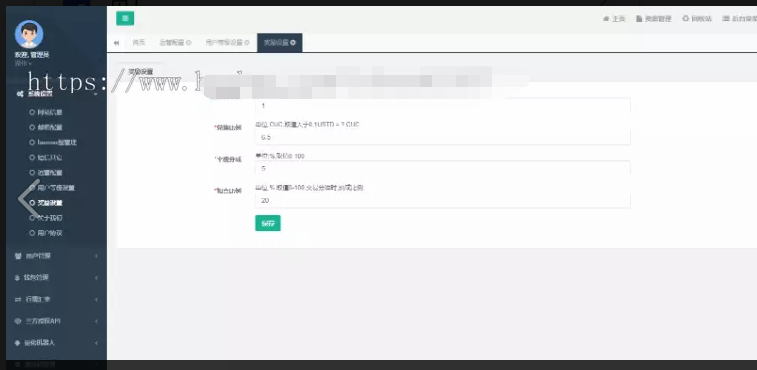Viewport: 757px width, 370px height.
Task: Expand the 钱包管理 sidebar menu
Action: pyautogui.click(x=56, y=277)
